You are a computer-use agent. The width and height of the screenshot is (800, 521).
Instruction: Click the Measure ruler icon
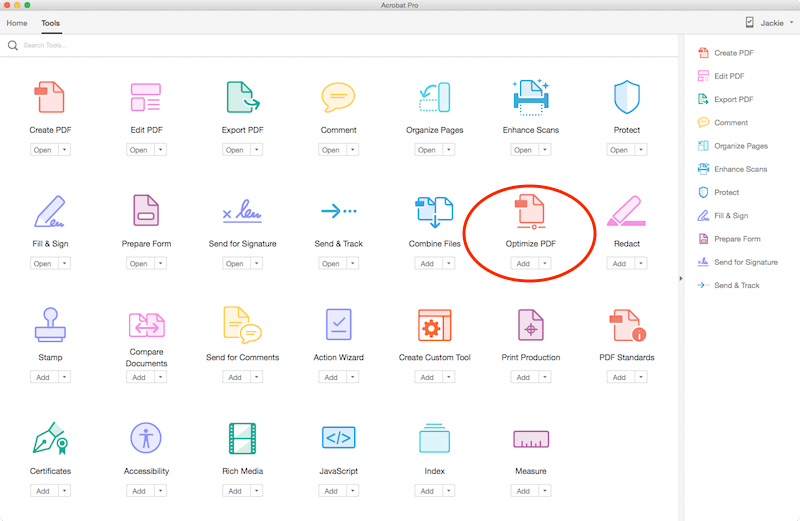pyautogui.click(x=530, y=439)
